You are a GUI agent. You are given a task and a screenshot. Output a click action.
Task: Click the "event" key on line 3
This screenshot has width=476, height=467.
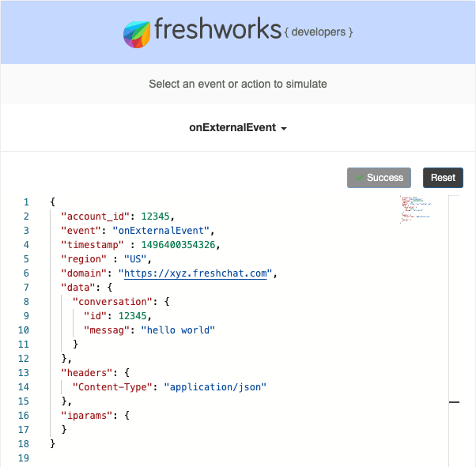click(81, 231)
